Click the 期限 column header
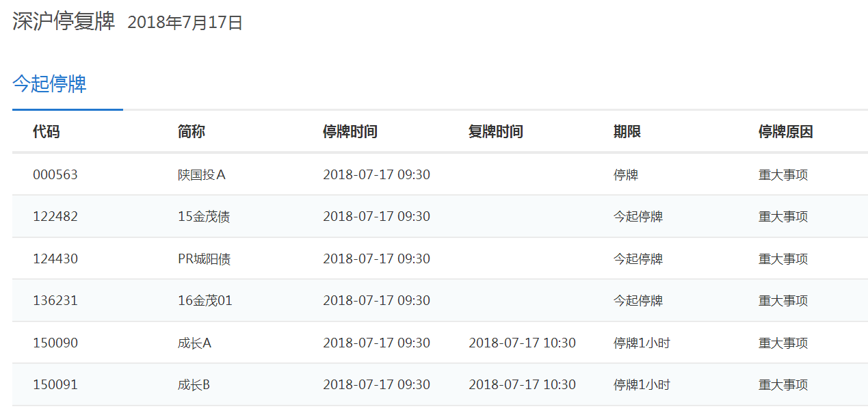Image resolution: width=868 pixels, height=411 pixels. (627, 132)
